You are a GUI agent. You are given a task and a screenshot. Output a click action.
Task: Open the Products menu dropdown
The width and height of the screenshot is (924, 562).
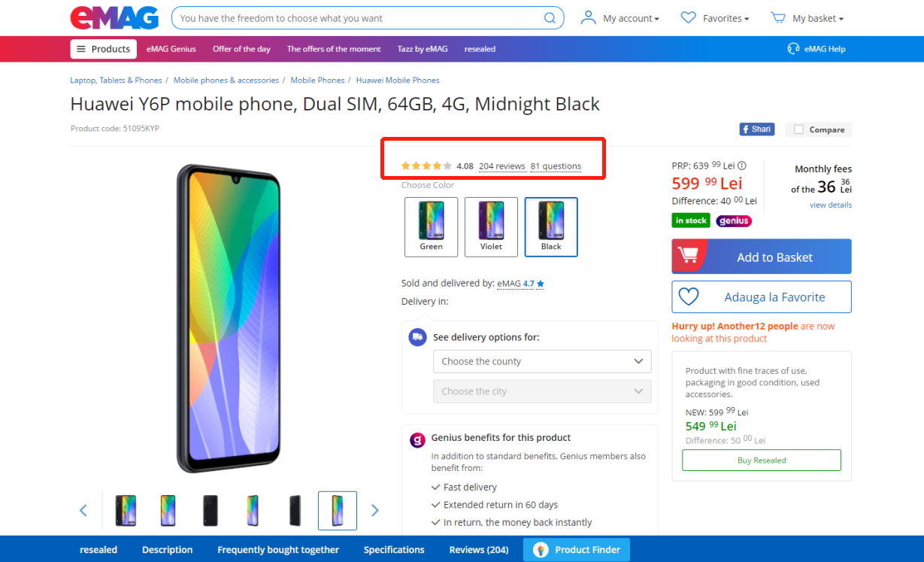click(x=104, y=49)
